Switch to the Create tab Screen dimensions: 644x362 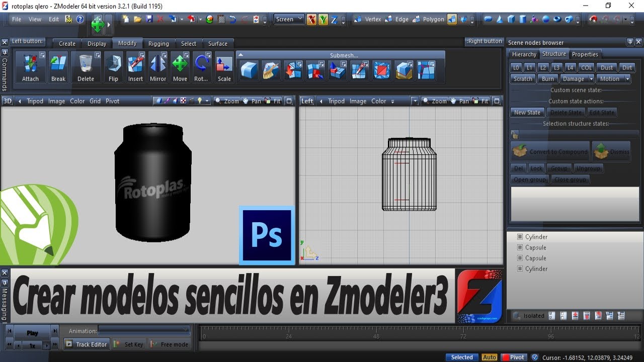click(x=67, y=44)
